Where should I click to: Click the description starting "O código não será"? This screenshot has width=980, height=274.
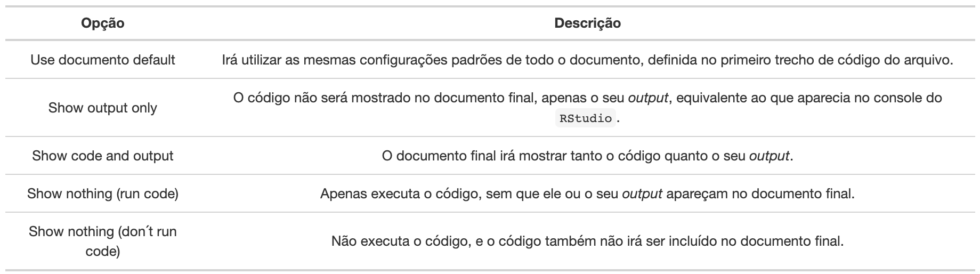coord(587,99)
